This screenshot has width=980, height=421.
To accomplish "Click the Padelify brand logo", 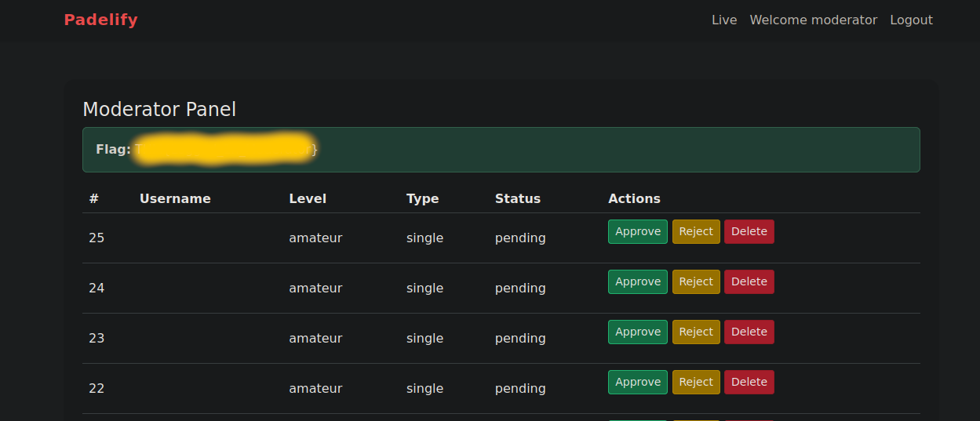I will (100, 20).
